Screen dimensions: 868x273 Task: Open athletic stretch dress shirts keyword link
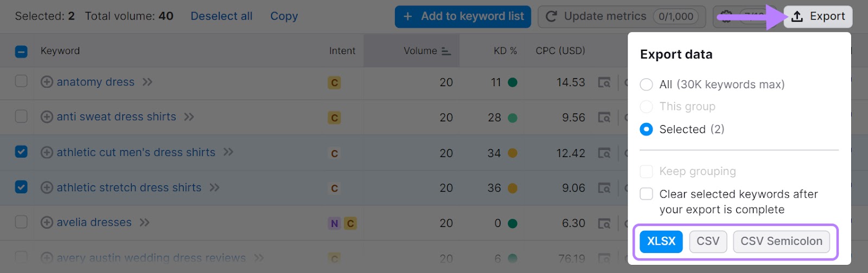click(x=129, y=188)
